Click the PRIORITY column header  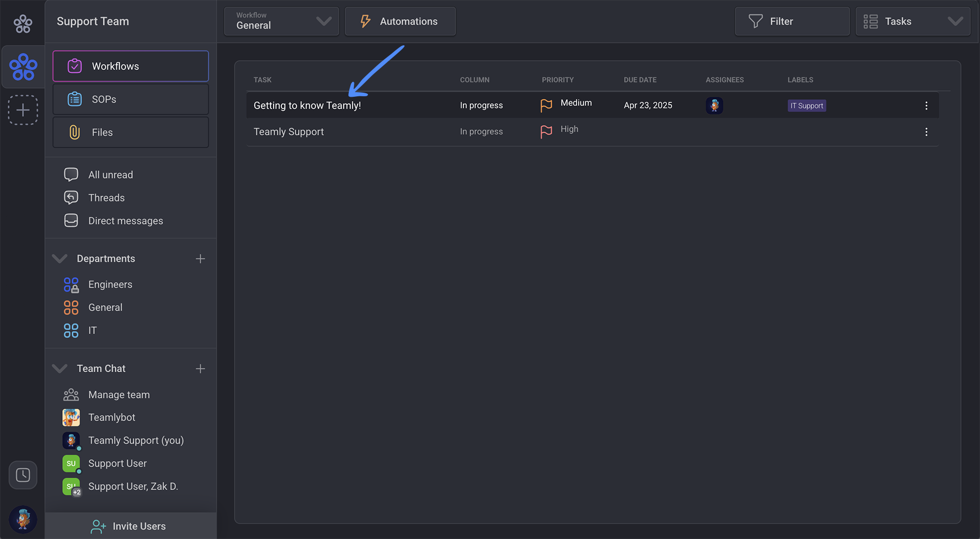[x=558, y=80]
